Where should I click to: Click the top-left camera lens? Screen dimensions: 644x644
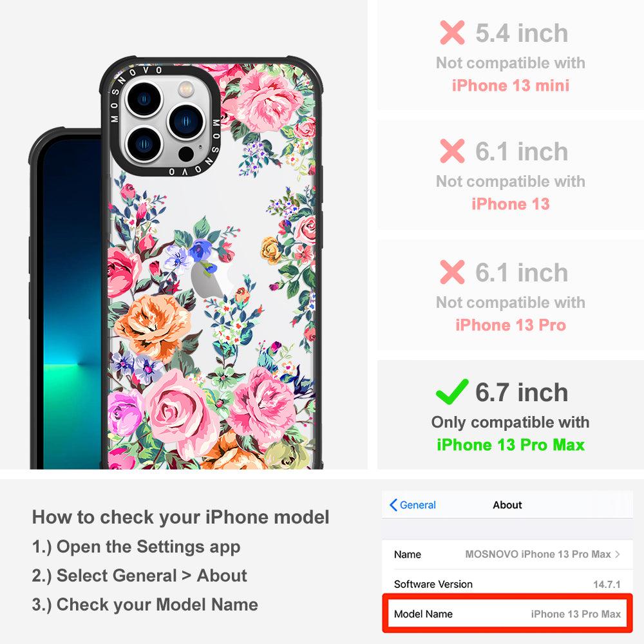(x=144, y=99)
